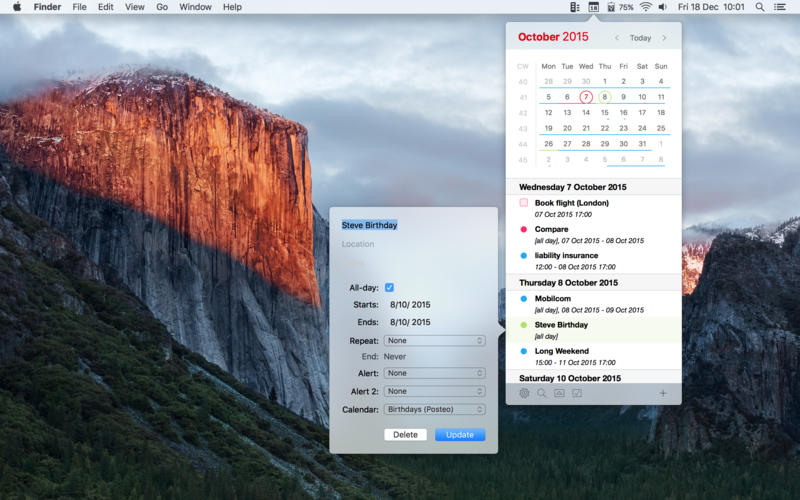Select day 8 circled in green
Screen dimensions: 800x500
coord(605,97)
